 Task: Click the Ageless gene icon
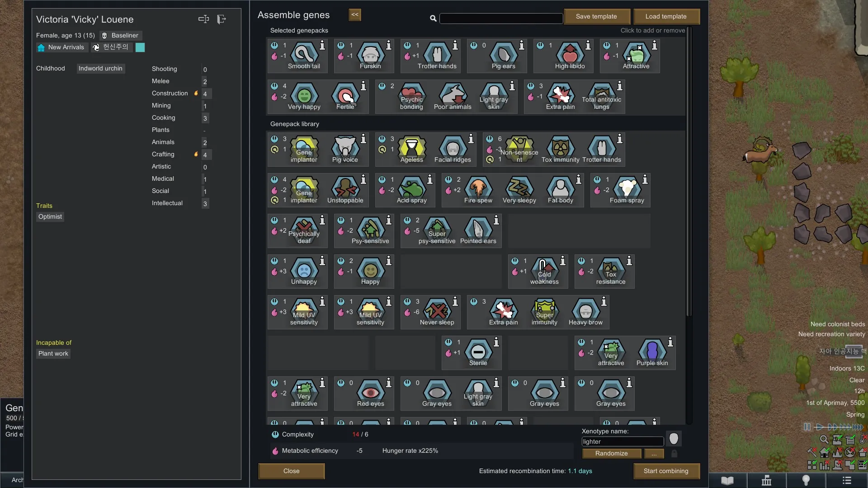pyautogui.click(x=411, y=147)
